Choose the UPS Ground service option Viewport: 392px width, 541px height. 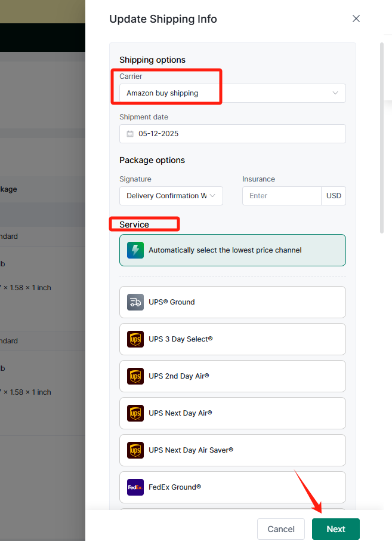[x=232, y=302]
